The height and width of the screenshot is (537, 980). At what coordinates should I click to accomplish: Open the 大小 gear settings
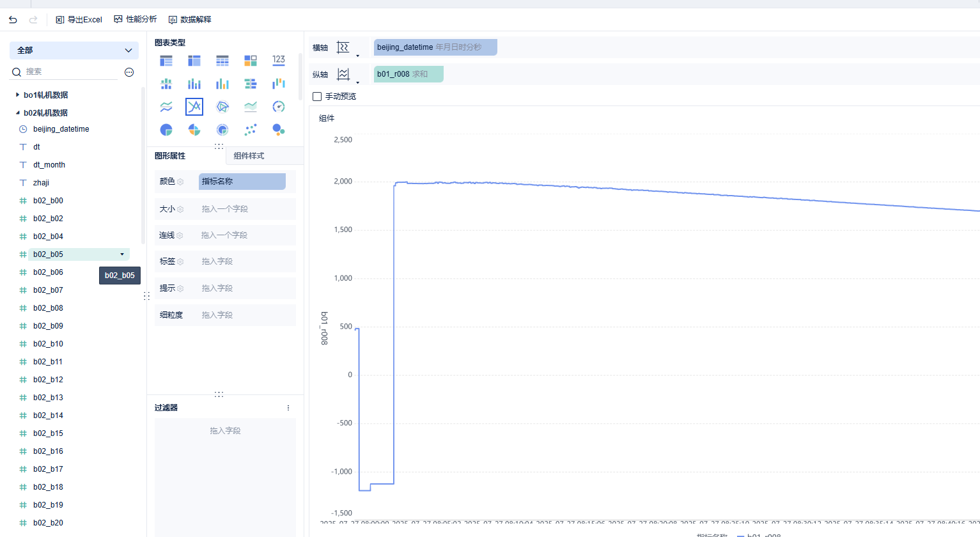pyautogui.click(x=180, y=210)
